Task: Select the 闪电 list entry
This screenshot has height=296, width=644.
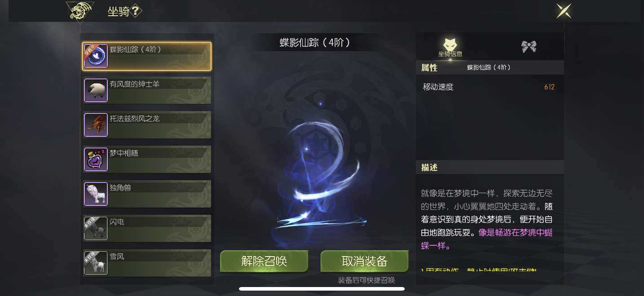Action: (x=147, y=229)
